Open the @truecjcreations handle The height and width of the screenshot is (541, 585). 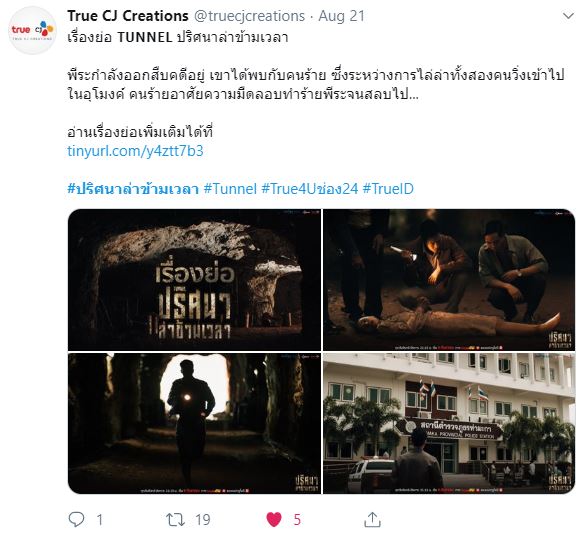click(249, 16)
